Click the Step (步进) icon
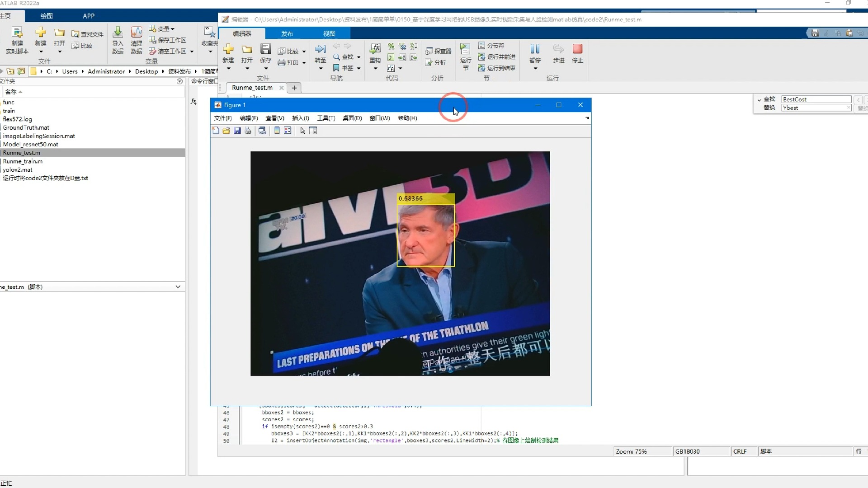 click(x=559, y=49)
